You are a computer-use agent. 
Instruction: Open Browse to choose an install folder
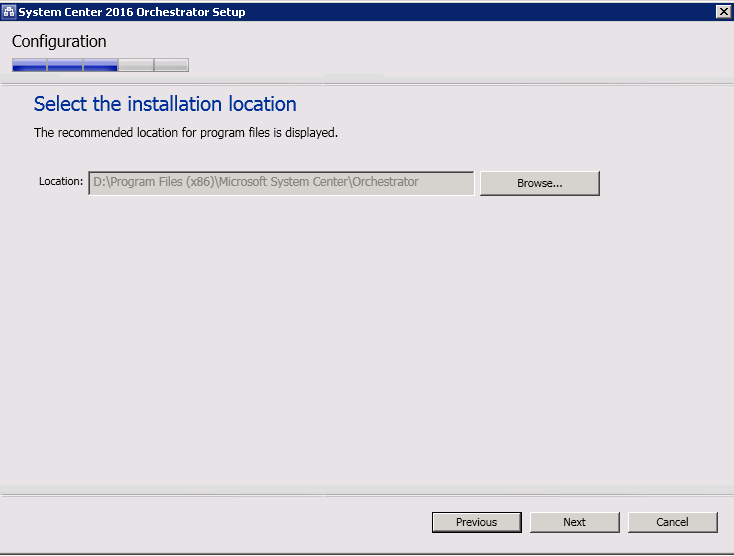pos(539,183)
